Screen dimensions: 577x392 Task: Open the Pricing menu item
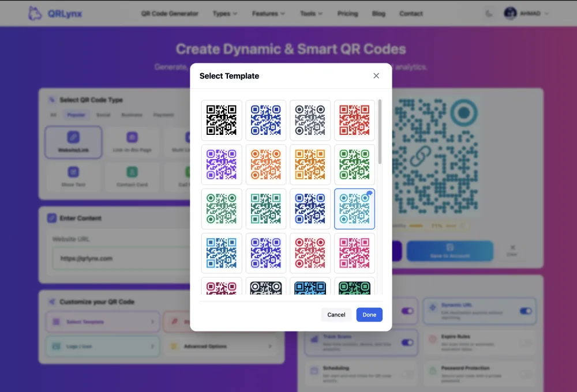click(347, 13)
